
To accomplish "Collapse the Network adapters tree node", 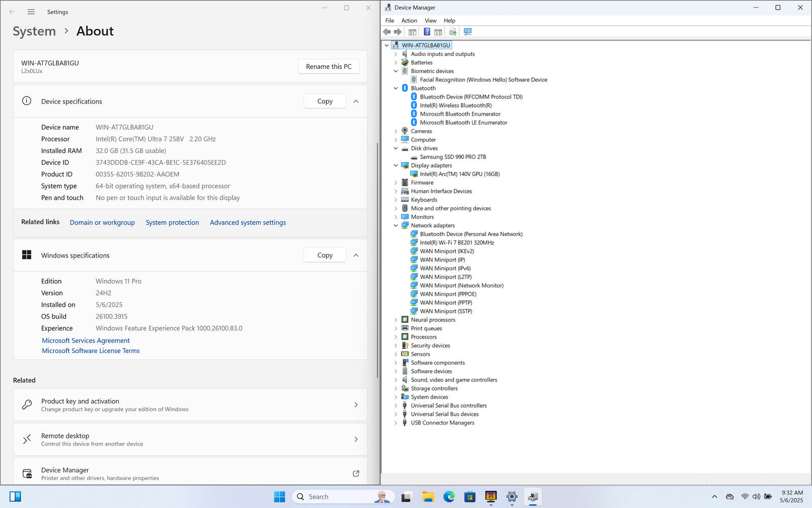I will 396,226.
